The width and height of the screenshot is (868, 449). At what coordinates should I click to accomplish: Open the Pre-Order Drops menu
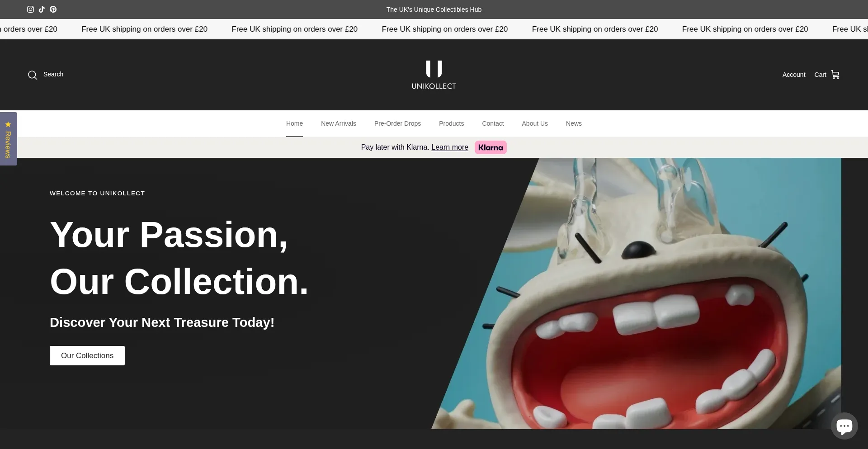397,123
